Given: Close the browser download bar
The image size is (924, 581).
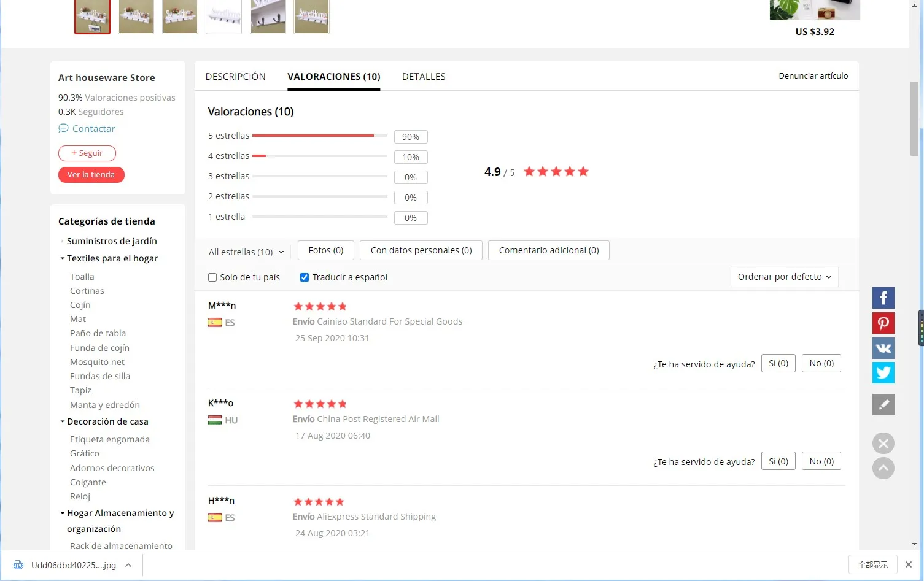Looking at the screenshot, I should 909,564.
